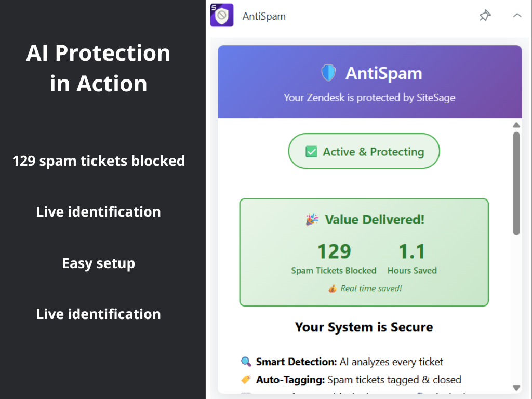Click the Value Delivered! heading
The width and height of the screenshot is (532, 399).
pos(375,220)
